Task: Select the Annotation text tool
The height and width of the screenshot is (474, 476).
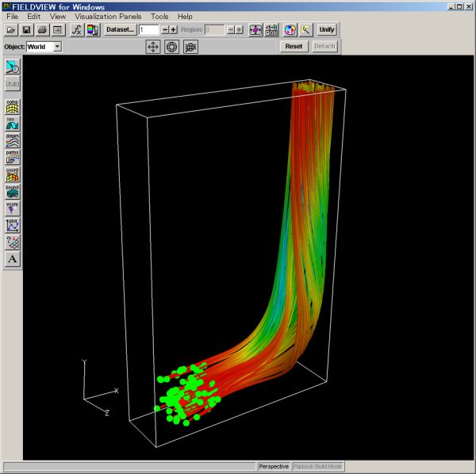Action: click(13, 258)
